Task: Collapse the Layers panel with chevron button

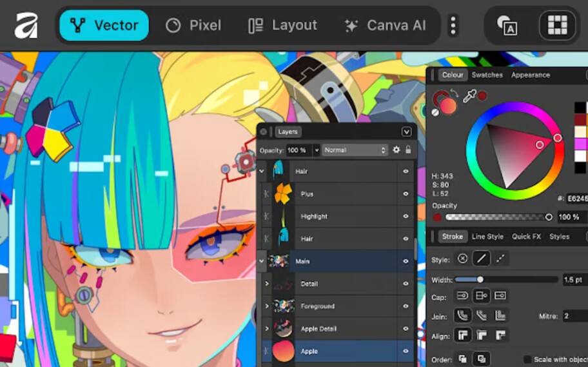Action: (406, 132)
